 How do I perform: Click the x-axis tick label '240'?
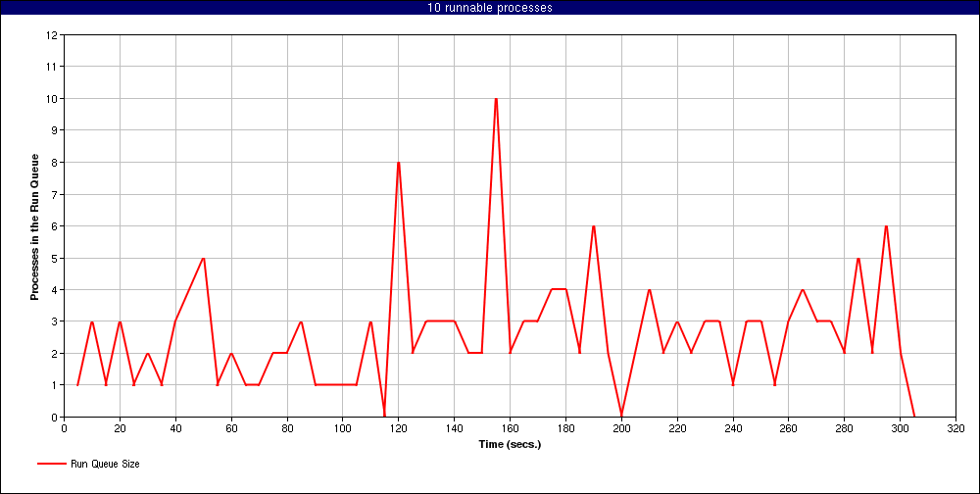732,428
